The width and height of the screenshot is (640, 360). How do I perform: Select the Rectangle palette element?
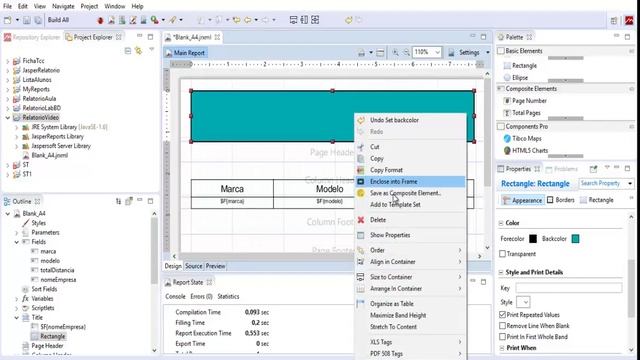pyautogui.click(x=520, y=66)
